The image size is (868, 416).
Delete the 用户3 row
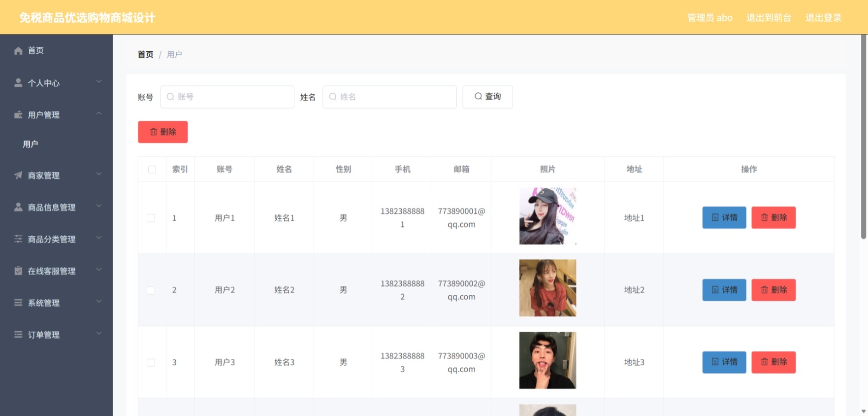[x=773, y=362]
